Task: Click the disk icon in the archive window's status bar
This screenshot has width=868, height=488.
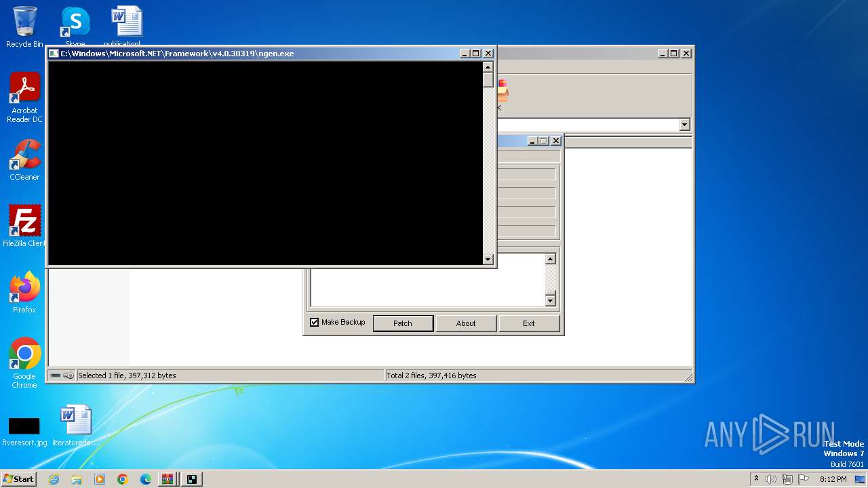Action: pyautogui.click(x=56, y=375)
